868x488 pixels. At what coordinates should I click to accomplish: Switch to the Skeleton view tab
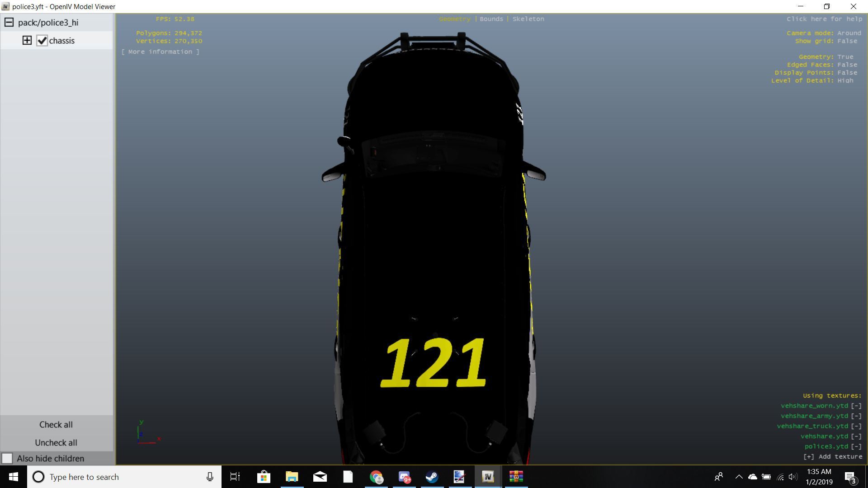tap(528, 19)
